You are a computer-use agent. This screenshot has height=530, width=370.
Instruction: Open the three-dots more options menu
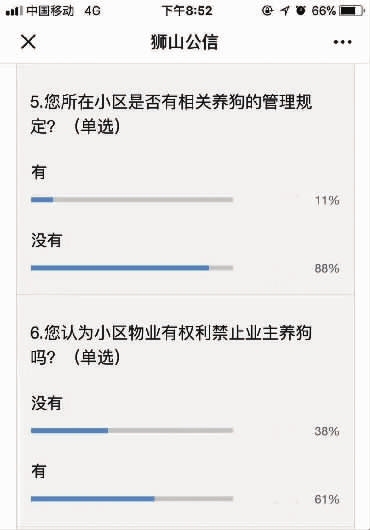point(342,42)
